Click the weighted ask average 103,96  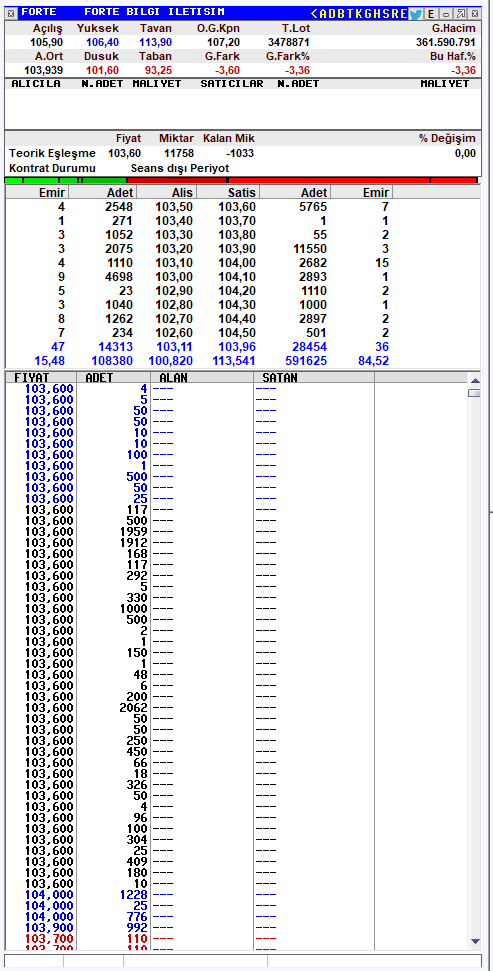[x=237, y=347]
